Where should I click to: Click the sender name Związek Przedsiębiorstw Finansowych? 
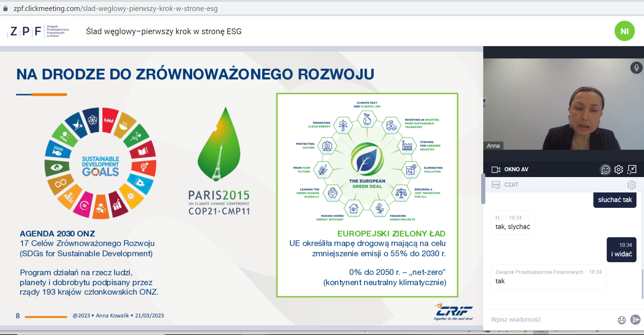(539, 272)
